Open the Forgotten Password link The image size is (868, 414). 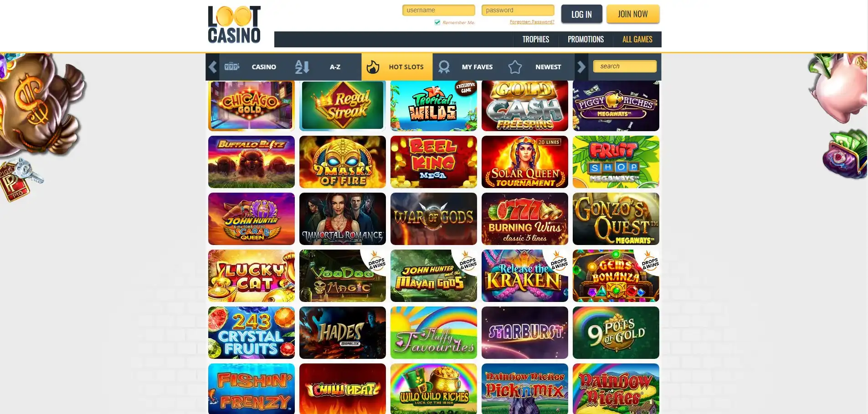(x=532, y=22)
